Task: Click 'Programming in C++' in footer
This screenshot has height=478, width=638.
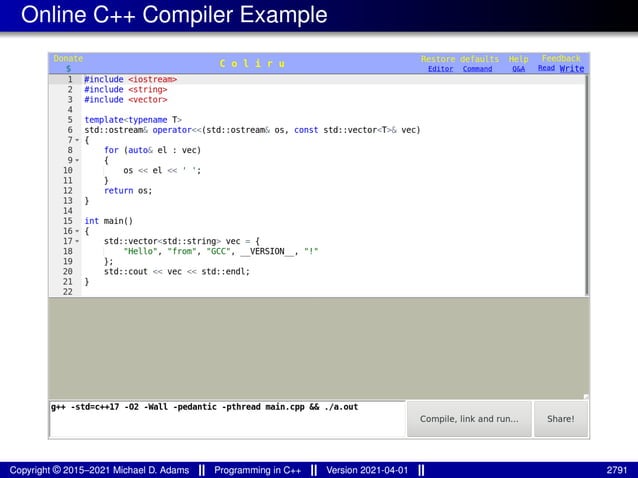Action: pyautogui.click(x=258, y=470)
